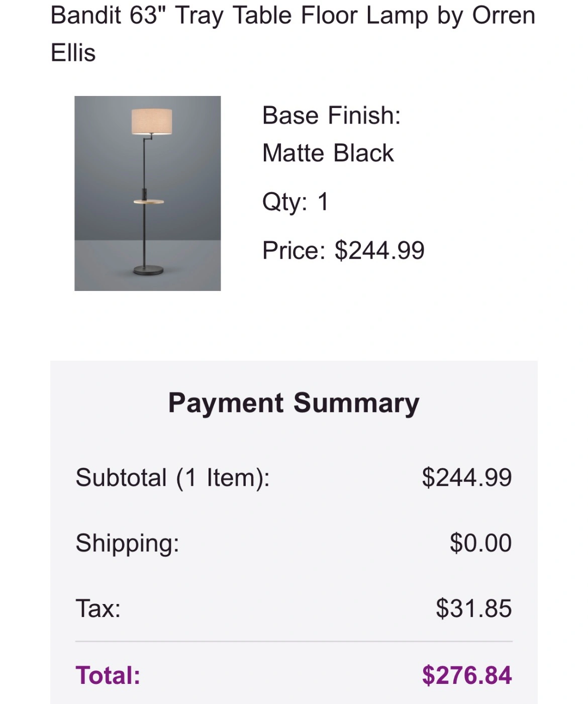Click the 'Ellis' word on the title's second line

(73, 53)
